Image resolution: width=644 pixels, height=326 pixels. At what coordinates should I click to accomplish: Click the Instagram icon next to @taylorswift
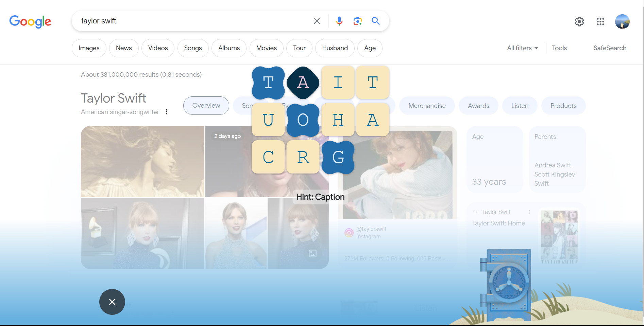[349, 233]
